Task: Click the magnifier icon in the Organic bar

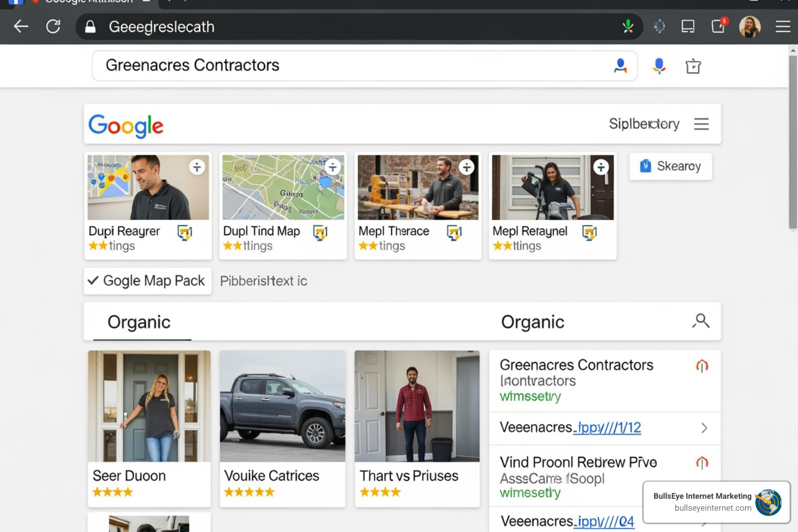Action: [x=701, y=321]
